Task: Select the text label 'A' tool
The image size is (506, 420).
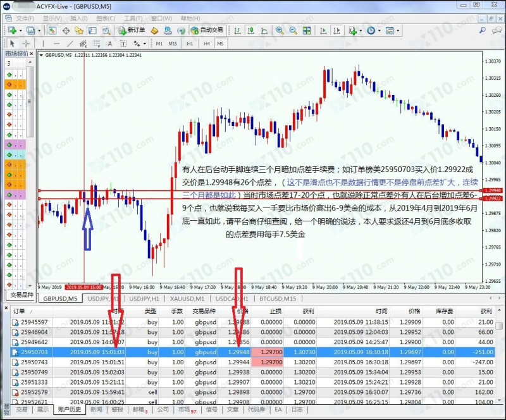Action: (x=110, y=44)
